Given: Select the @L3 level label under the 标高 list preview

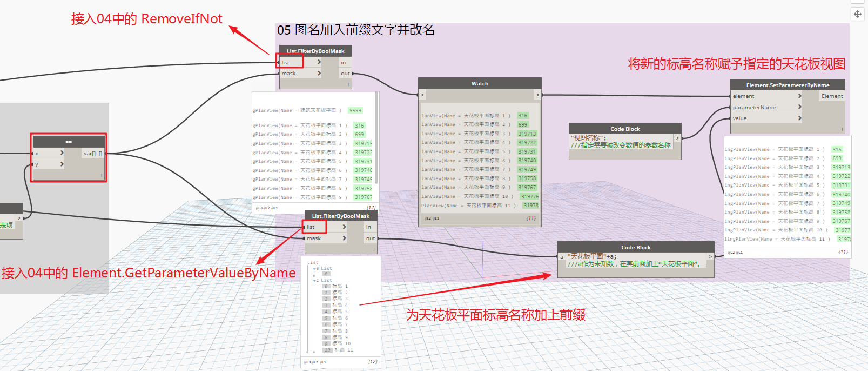Looking at the screenshot, I should [307, 362].
